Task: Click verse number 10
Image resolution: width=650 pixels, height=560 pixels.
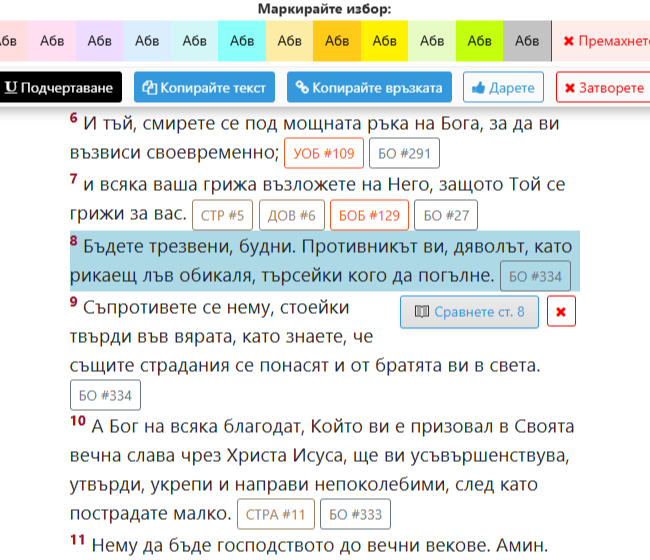Action: 78,421
